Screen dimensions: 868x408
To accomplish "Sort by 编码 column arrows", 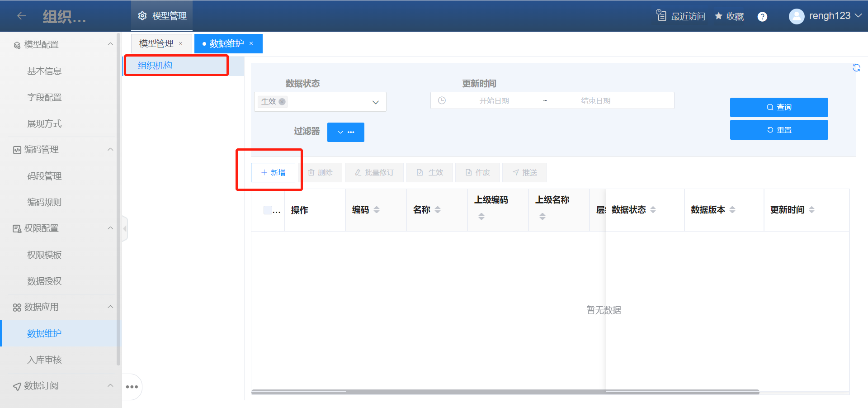I will click(377, 210).
